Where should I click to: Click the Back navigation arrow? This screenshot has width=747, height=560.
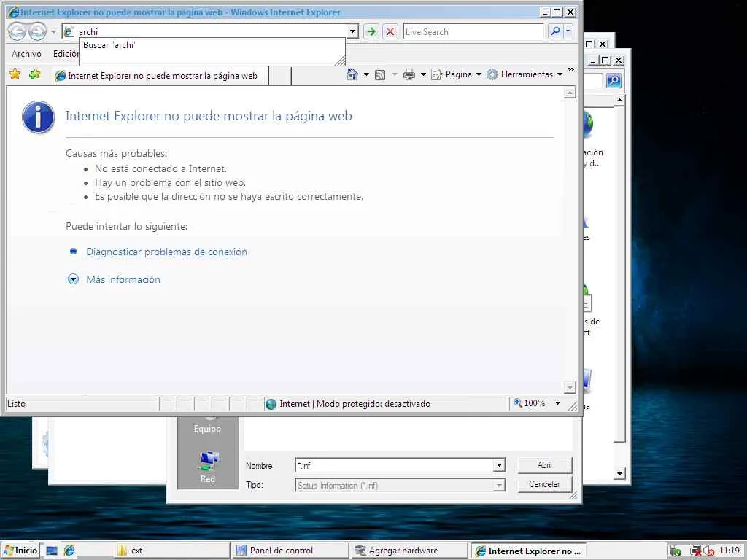[x=18, y=32]
